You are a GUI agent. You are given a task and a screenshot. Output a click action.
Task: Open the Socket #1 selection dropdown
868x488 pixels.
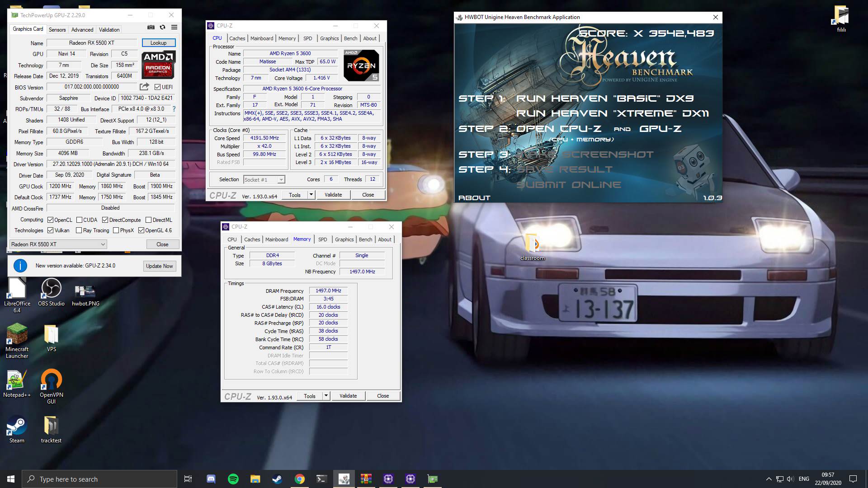coord(264,180)
